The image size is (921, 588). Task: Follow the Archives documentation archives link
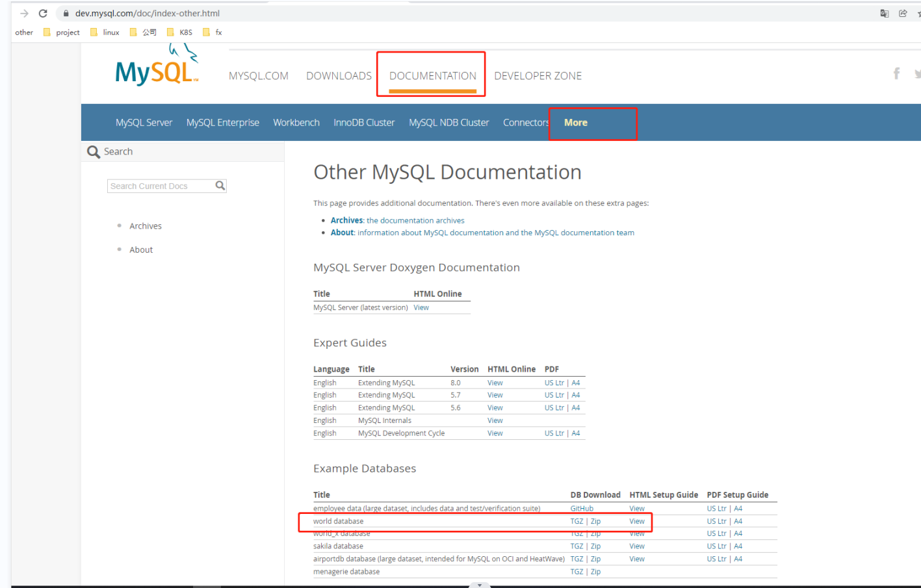click(398, 221)
